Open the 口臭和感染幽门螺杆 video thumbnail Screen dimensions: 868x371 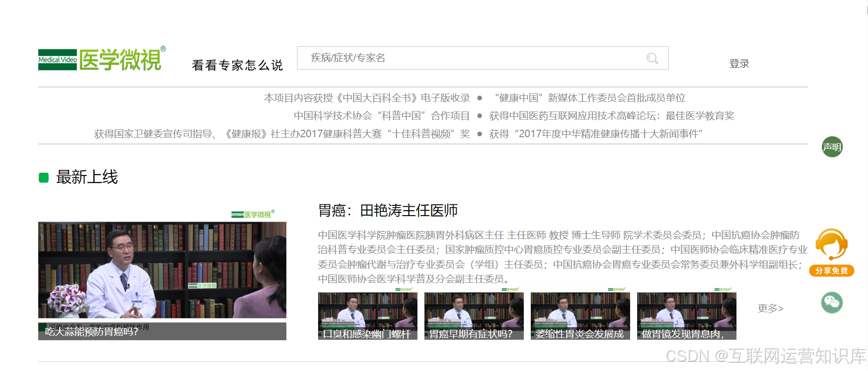368,313
